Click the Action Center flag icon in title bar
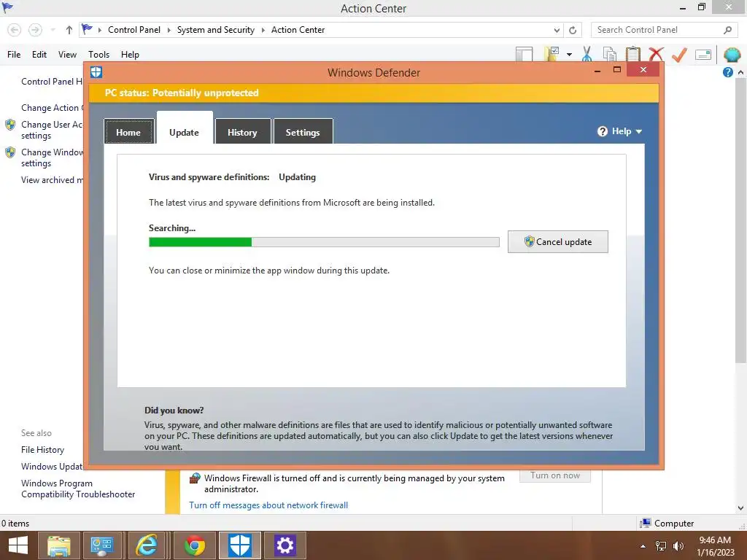The width and height of the screenshot is (747, 560). coord(7,7)
